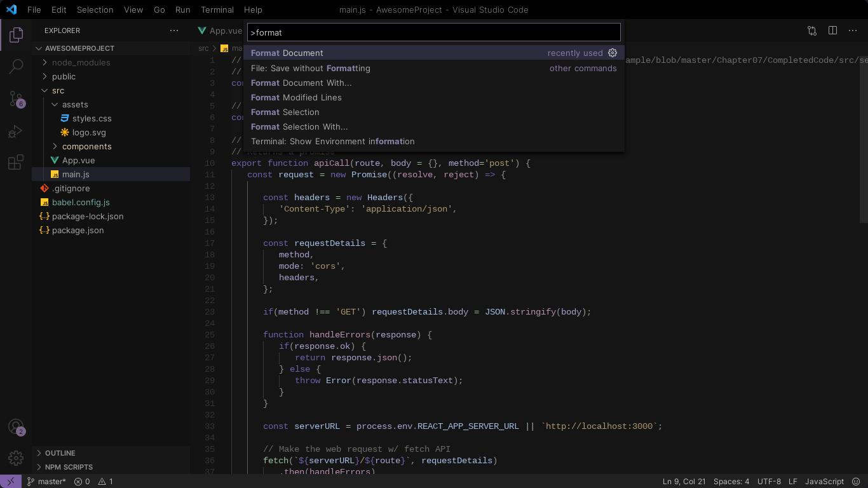Change encoding via UTF-8 status item

tap(769, 481)
